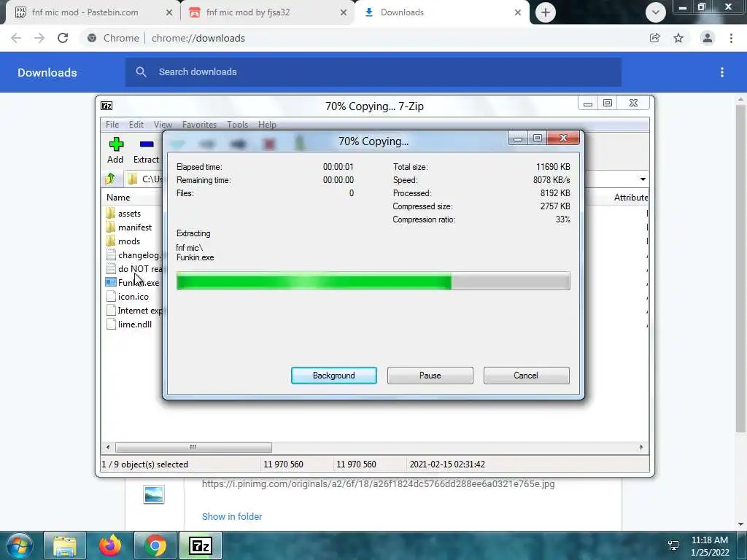This screenshot has height=560, width=747.
Task: Select the mods folder icon
Action: pyautogui.click(x=111, y=241)
